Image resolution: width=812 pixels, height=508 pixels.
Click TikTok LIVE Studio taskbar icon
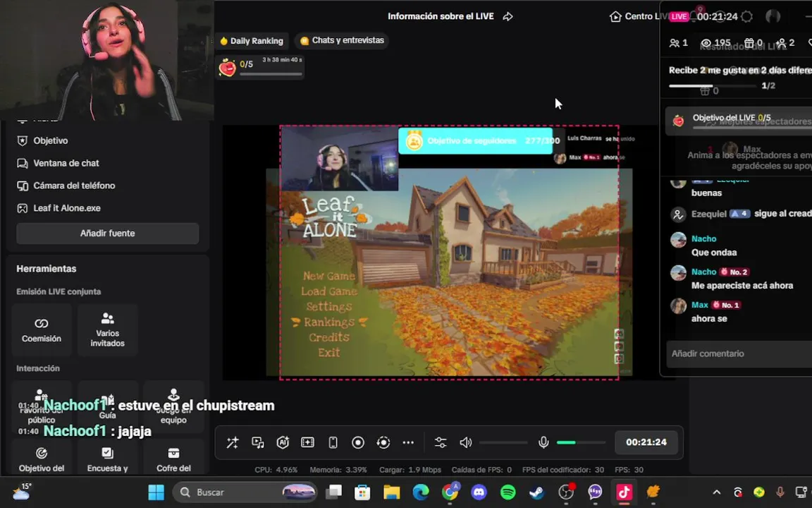624,492
